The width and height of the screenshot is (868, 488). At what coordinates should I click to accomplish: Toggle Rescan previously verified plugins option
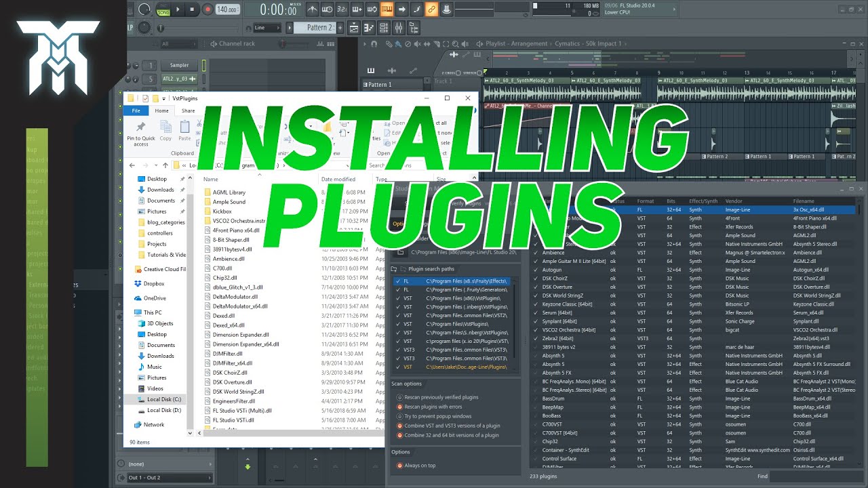tap(438, 397)
